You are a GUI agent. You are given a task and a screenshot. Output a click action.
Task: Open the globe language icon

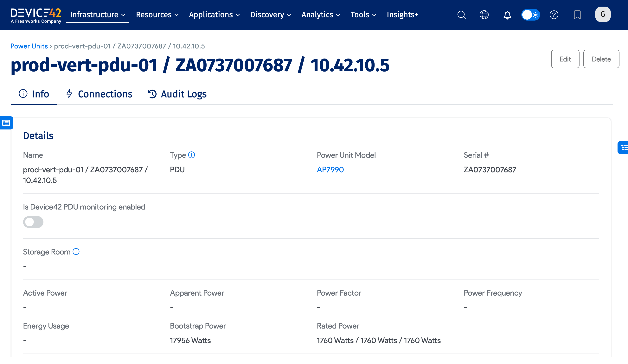click(484, 15)
